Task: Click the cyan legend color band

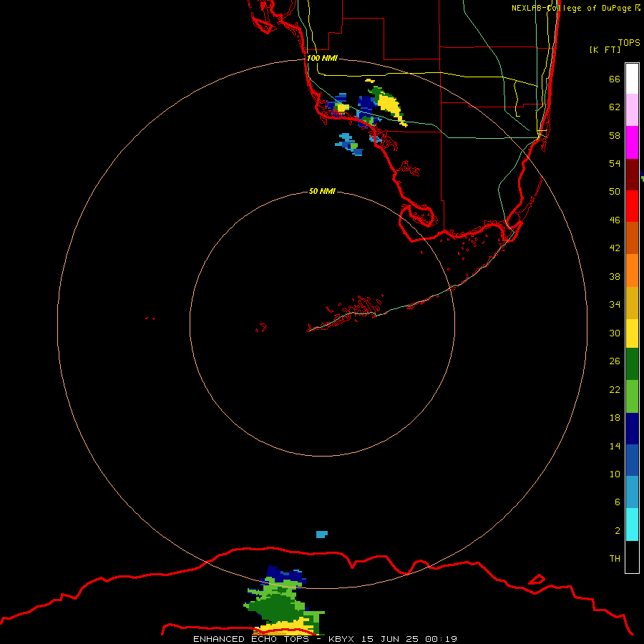Action: (x=632, y=525)
